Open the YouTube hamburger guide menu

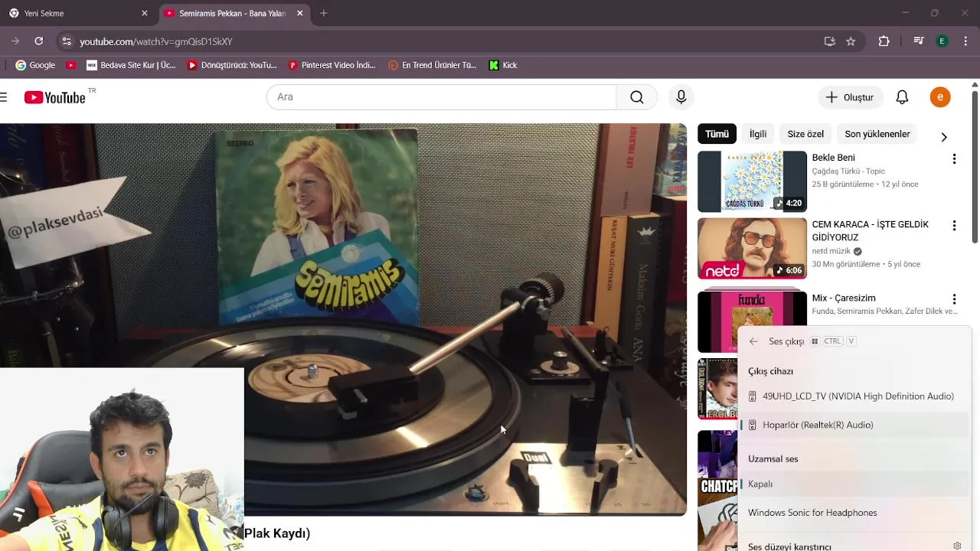point(4,97)
